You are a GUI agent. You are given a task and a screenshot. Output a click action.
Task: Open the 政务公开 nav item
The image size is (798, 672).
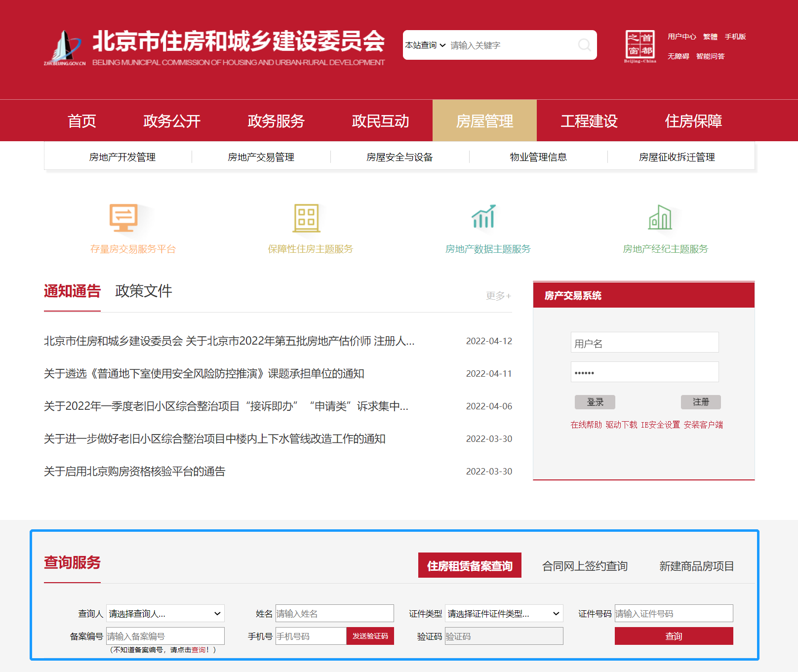pos(172,121)
